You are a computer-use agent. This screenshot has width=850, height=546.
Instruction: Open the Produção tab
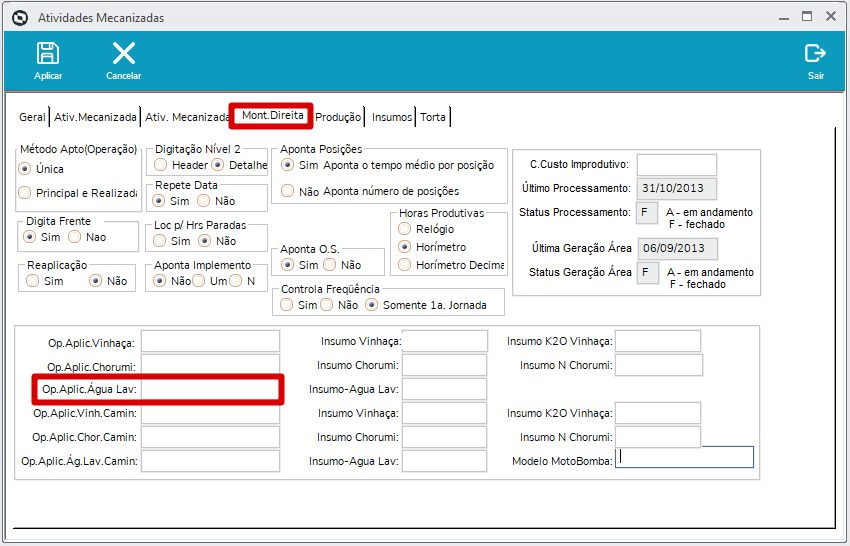[338, 117]
